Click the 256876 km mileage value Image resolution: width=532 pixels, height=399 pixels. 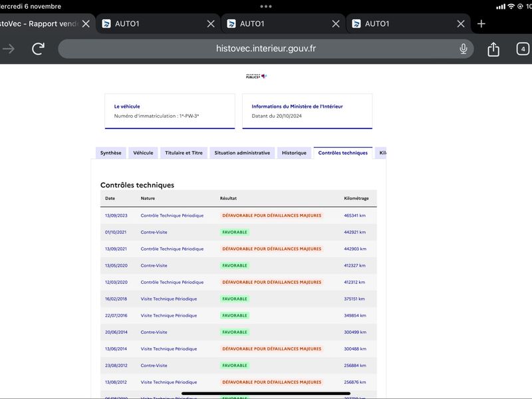point(355,382)
